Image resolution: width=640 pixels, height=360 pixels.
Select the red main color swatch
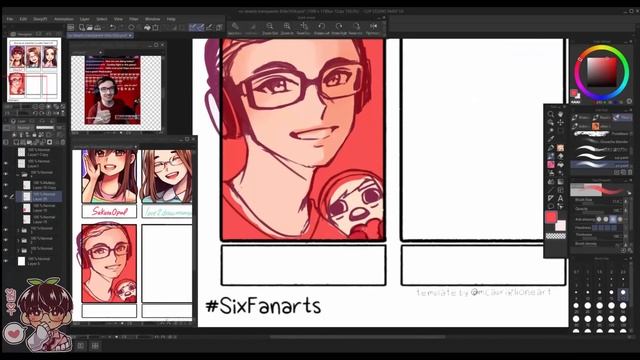551,217
